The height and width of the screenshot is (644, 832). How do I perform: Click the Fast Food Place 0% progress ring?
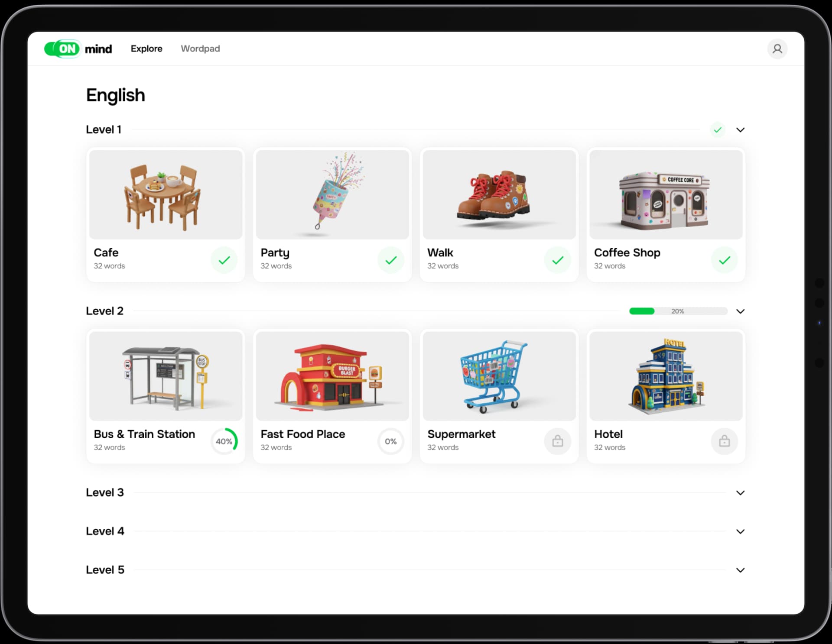390,441
